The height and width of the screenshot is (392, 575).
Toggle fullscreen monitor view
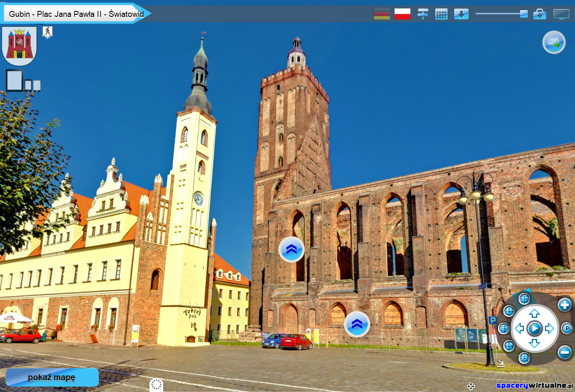click(x=561, y=14)
